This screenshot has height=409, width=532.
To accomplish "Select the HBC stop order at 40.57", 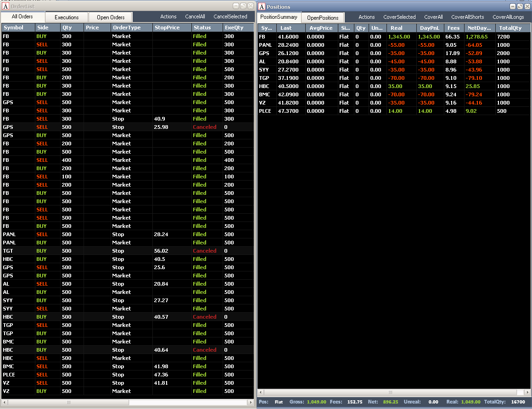I will 128,317.
